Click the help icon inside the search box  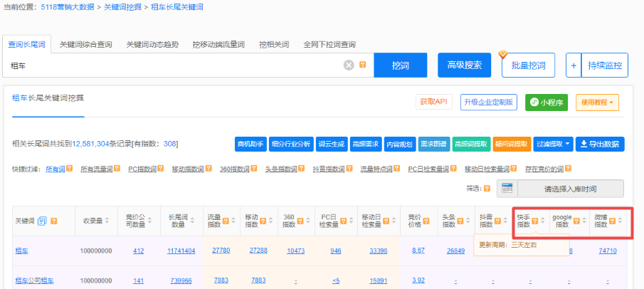click(362, 65)
